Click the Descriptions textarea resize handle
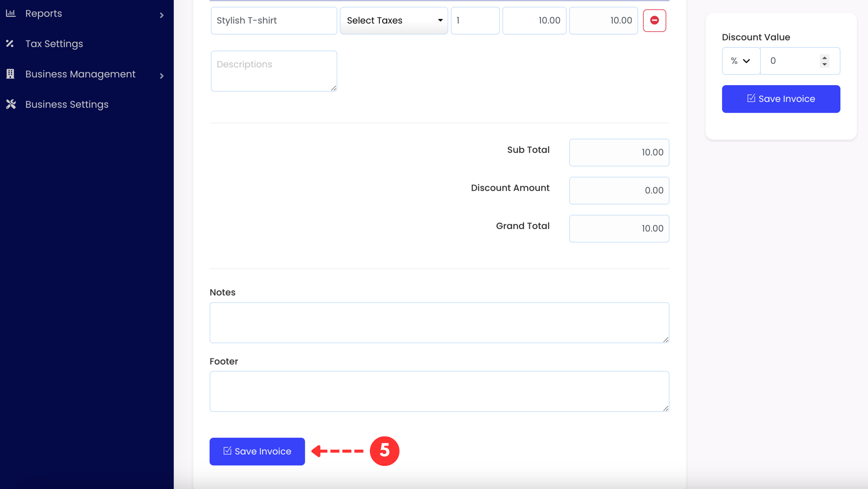The image size is (868, 489). (x=334, y=88)
